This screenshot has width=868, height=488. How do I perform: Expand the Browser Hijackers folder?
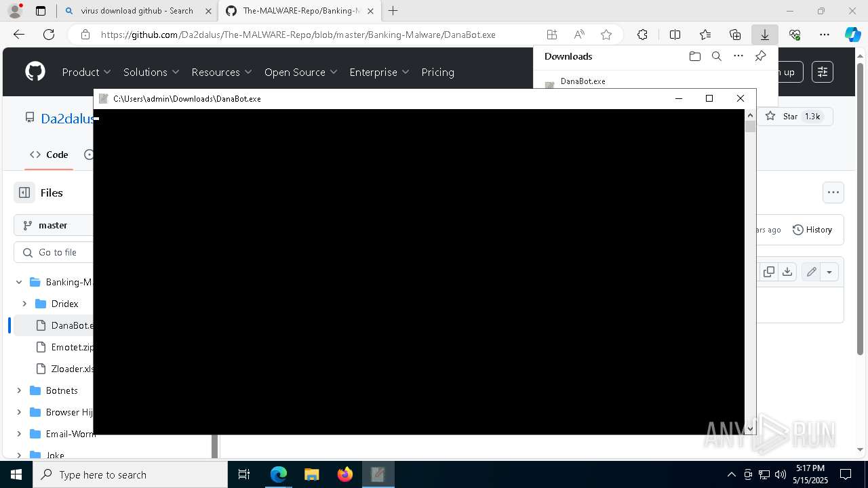19,412
